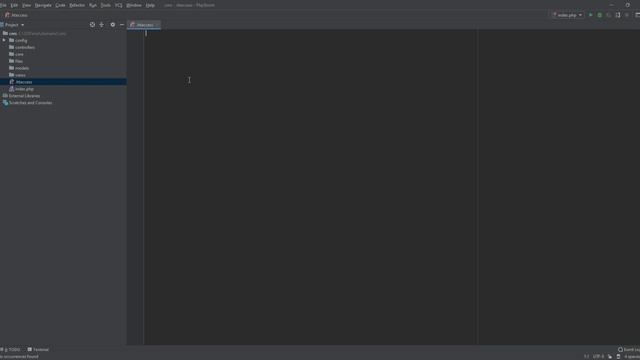Open the Navigate menu
The image size is (640, 360).
tap(43, 5)
